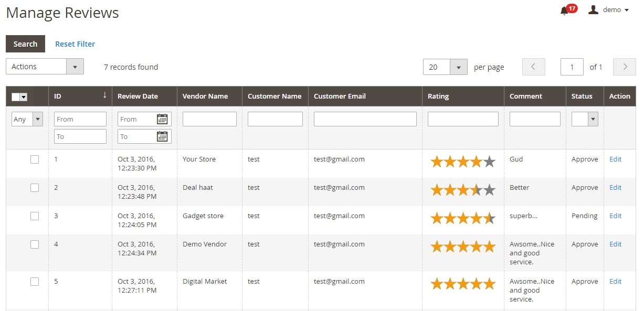Image resolution: width=644 pixels, height=311 pixels.
Task: Check the row for Digital Market review
Action: tap(35, 282)
